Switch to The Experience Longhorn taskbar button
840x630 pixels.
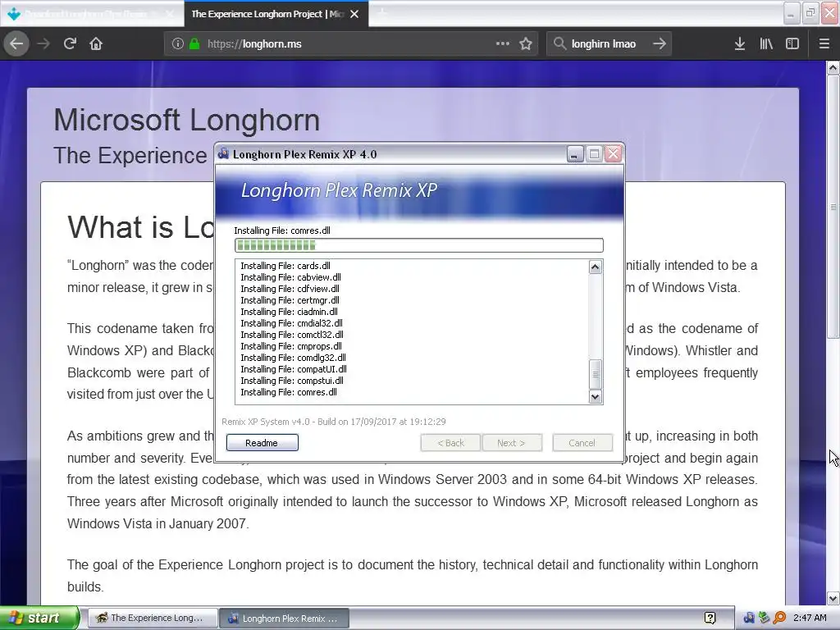[153, 618]
